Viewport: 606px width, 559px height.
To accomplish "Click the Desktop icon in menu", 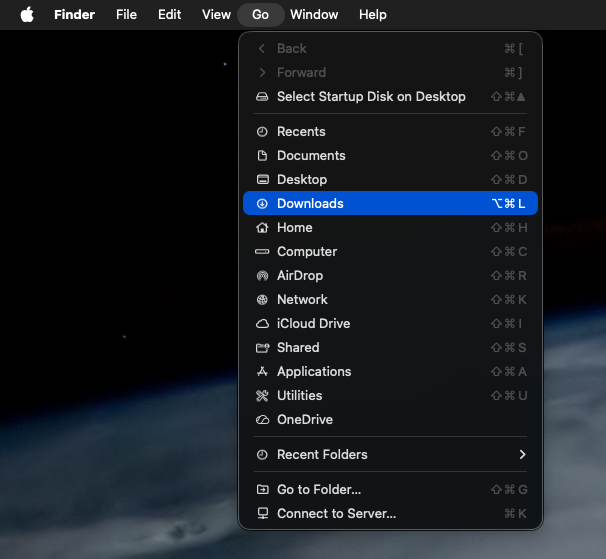I will click(x=263, y=179).
